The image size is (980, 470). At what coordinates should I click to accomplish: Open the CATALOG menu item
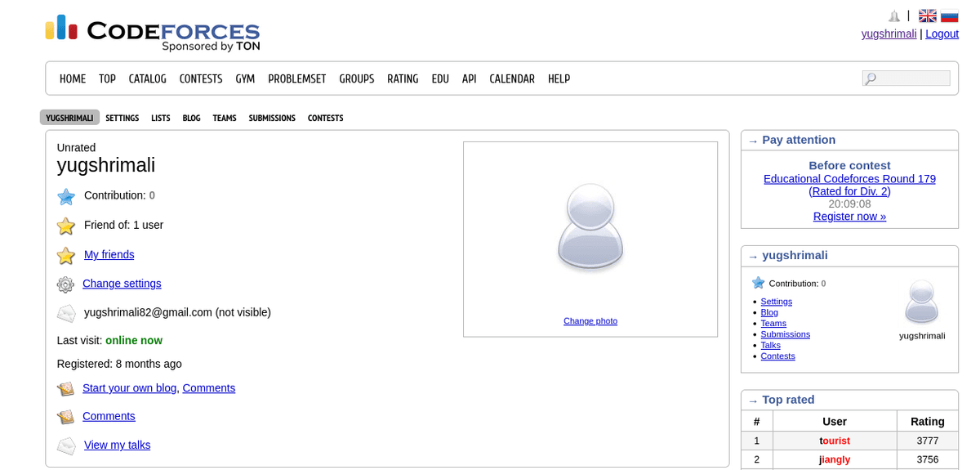click(148, 78)
